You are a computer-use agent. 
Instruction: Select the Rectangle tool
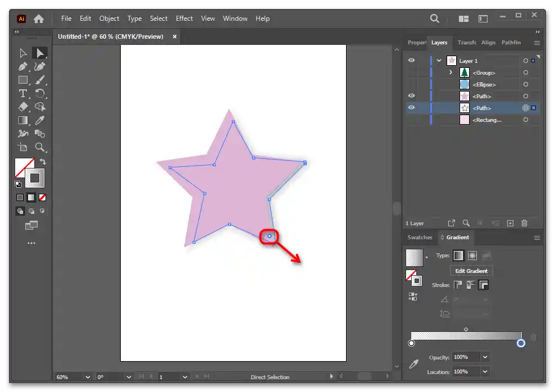23,80
